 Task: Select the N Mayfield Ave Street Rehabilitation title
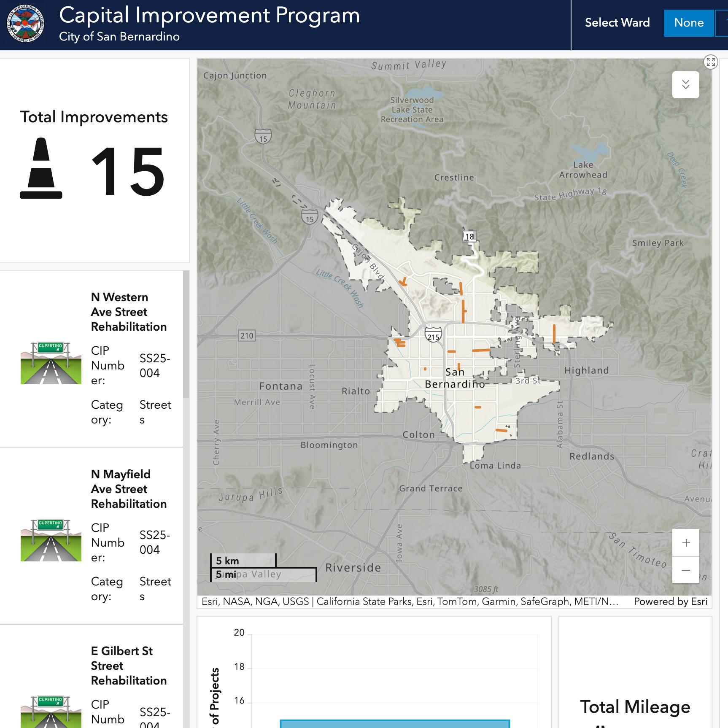[x=129, y=489]
